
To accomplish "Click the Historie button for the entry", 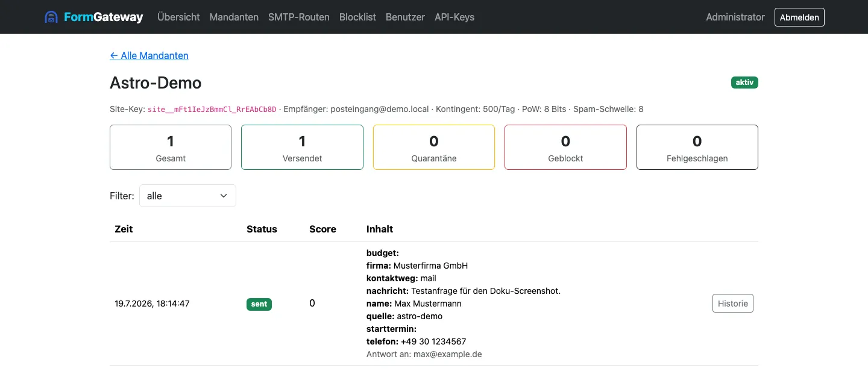I will click(733, 304).
